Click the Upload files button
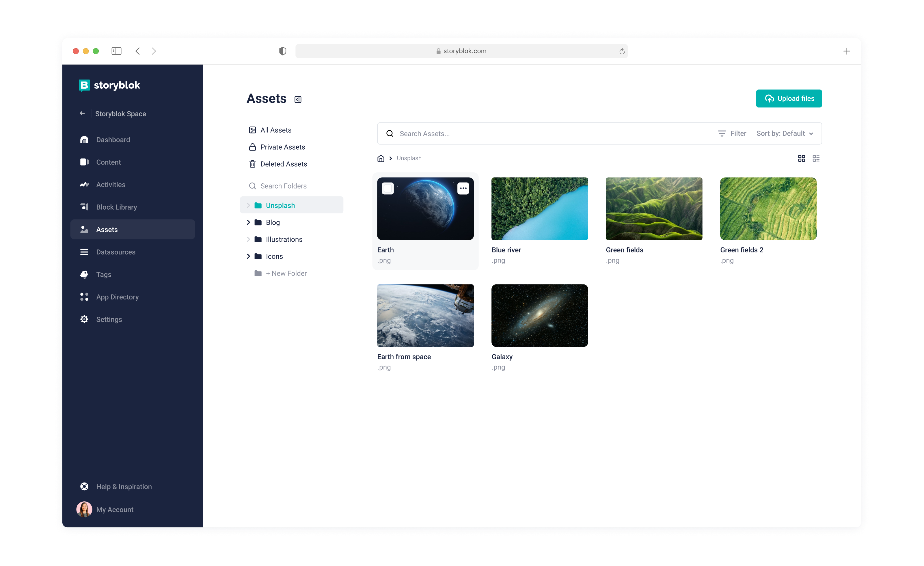Screen dimensions: 924x566 tap(789, 98)
